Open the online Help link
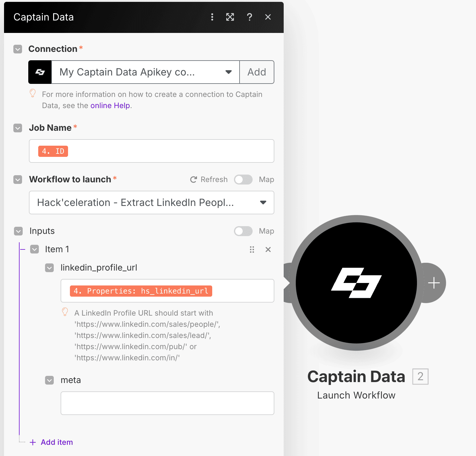 (x=110, y=106)
